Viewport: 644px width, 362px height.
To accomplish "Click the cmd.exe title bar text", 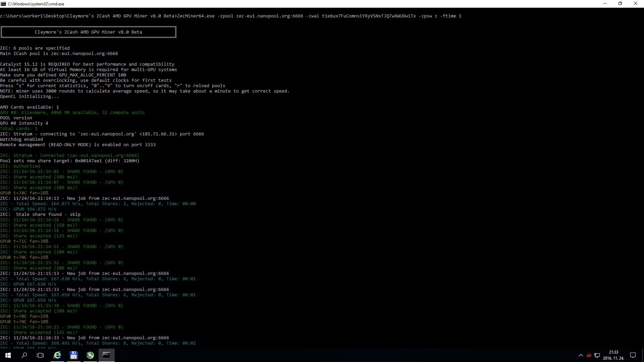I will 36,4.
